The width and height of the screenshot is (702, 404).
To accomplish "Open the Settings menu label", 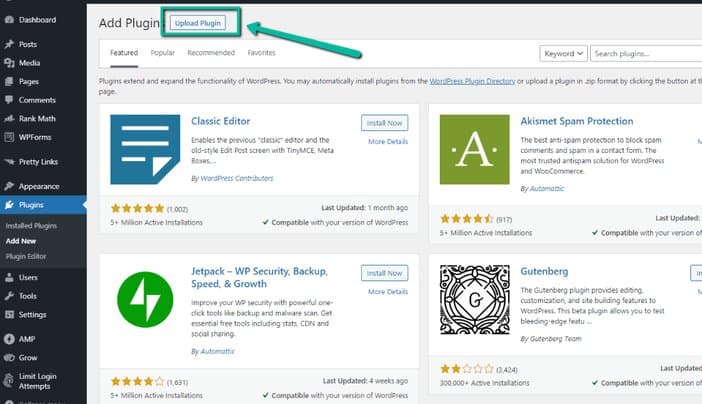I will click(x=32, y=314).
